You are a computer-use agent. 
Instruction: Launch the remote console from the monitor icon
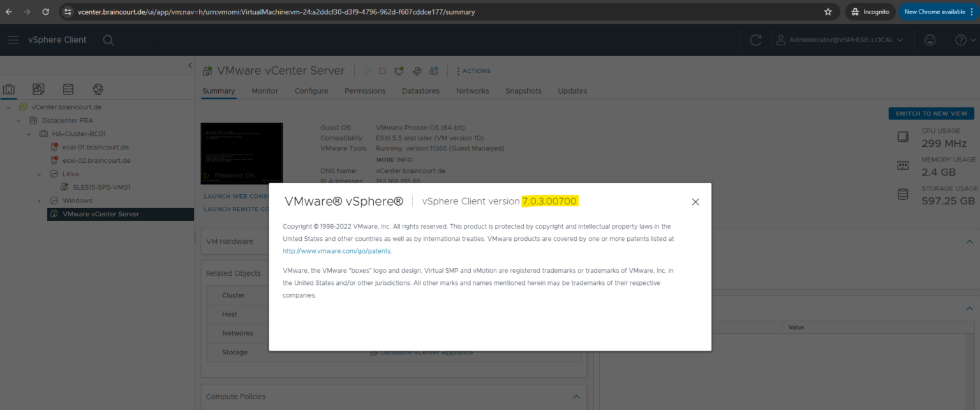tap(399, 71)
